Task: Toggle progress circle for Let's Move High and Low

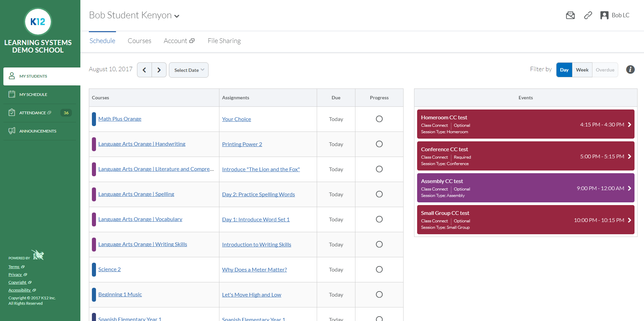Action: coord(379,295)
